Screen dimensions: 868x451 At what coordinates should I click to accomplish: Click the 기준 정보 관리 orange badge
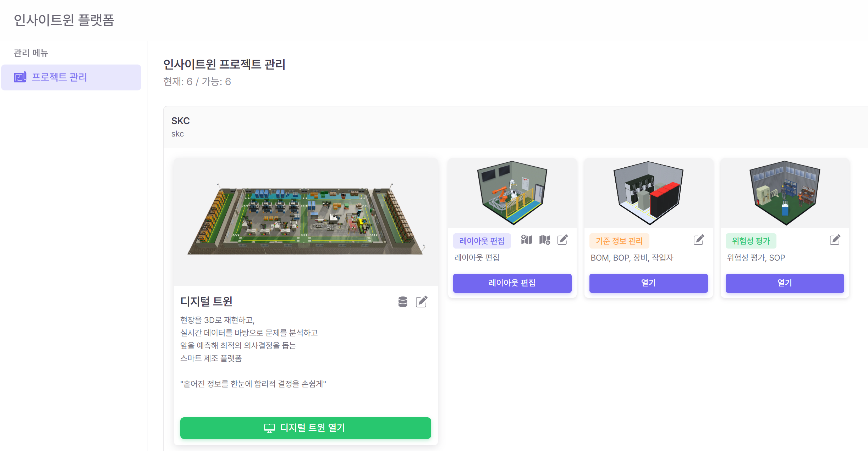(x=619, y=240)
